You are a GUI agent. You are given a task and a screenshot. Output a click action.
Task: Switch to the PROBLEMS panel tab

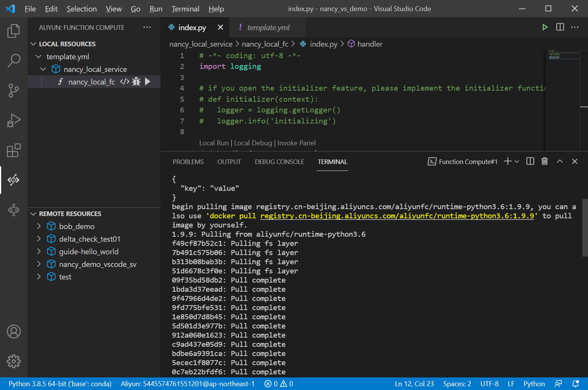pyautogui.click(x=188, y=162)
